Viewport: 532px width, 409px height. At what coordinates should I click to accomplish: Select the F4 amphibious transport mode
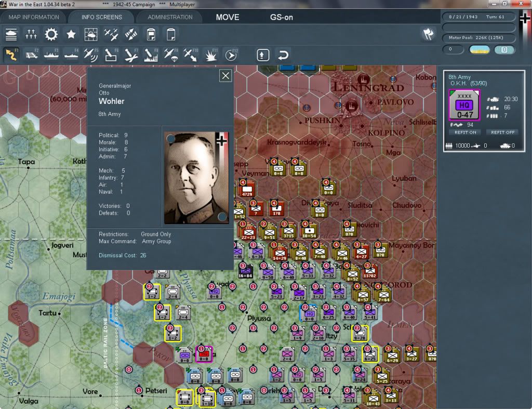[x=71, y=55]
